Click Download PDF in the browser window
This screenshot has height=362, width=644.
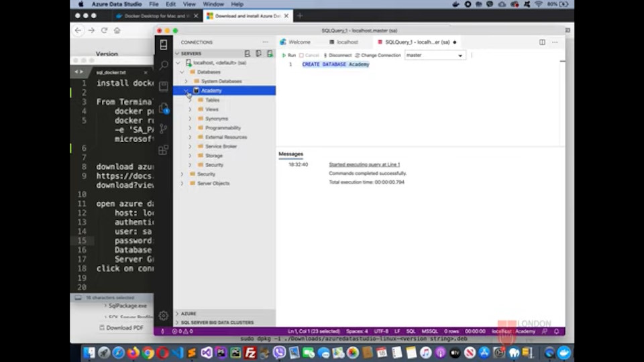121,328
